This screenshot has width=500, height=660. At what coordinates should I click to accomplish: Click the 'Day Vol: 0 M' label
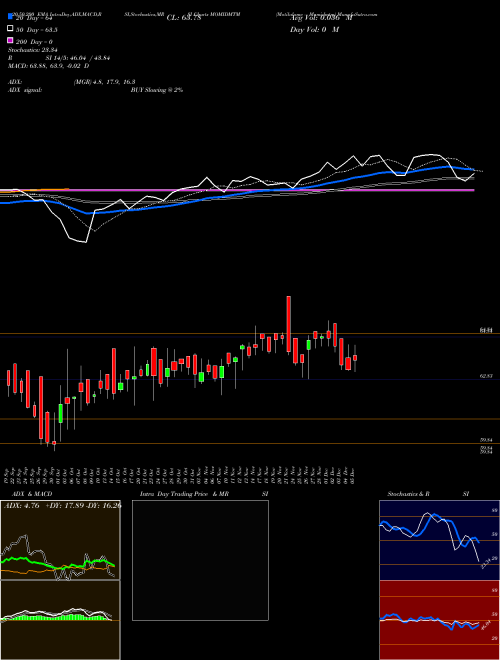pyautogui.click(x=314, y=30)
